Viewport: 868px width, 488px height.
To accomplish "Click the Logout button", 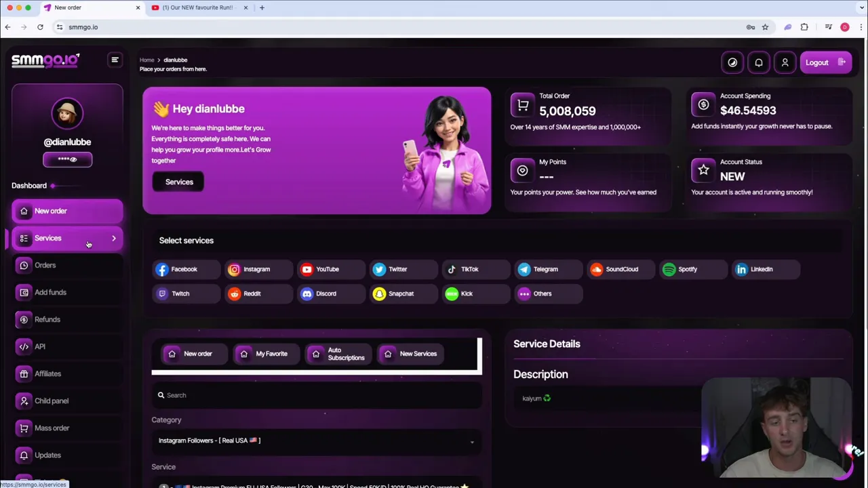I will pos(825,62).
